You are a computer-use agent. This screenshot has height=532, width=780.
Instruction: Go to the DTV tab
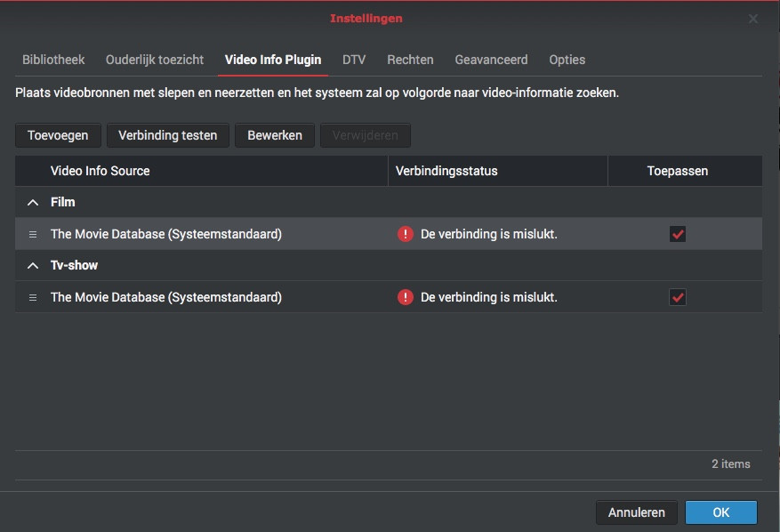click(354, 60)
